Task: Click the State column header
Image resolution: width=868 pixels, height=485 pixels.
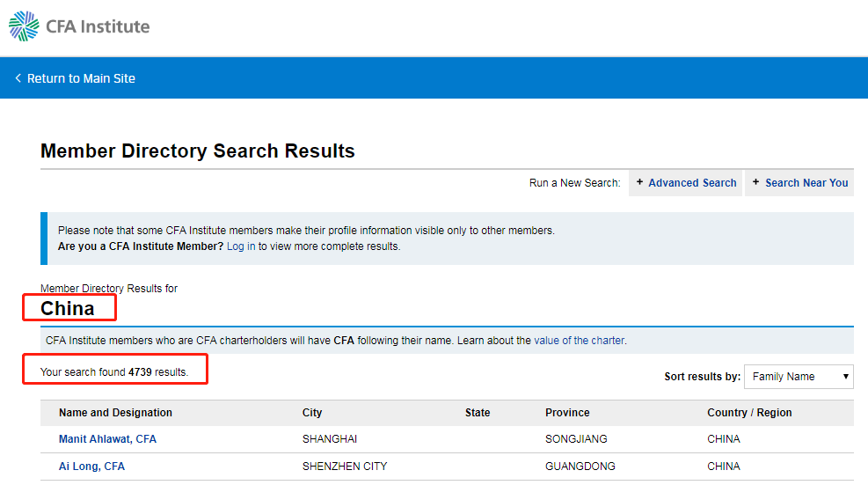Action: tap(478, 413)
